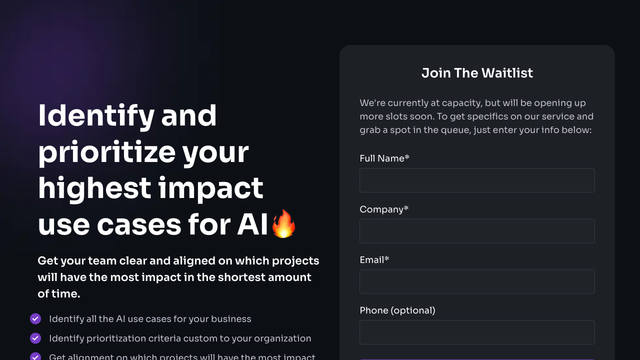Click 'Get alignment on which projects' bullet text
Screen dimensions: 640x360
coord(182,356)
